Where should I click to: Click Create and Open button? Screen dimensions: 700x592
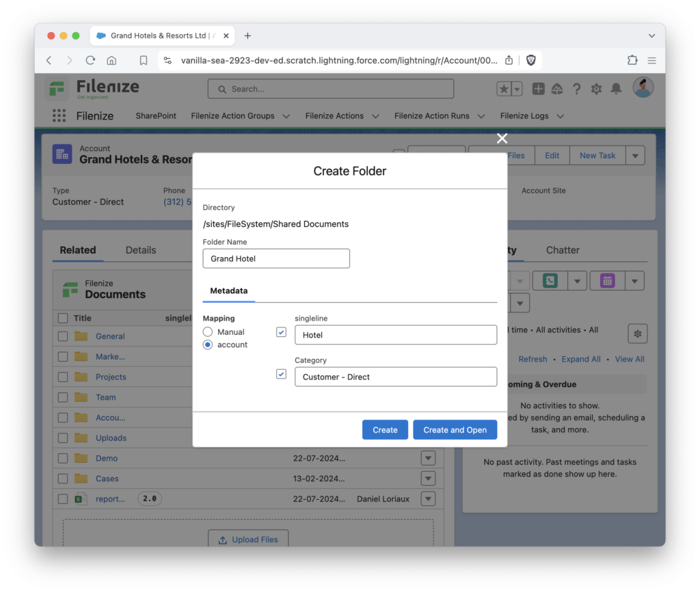pos(455,429)
